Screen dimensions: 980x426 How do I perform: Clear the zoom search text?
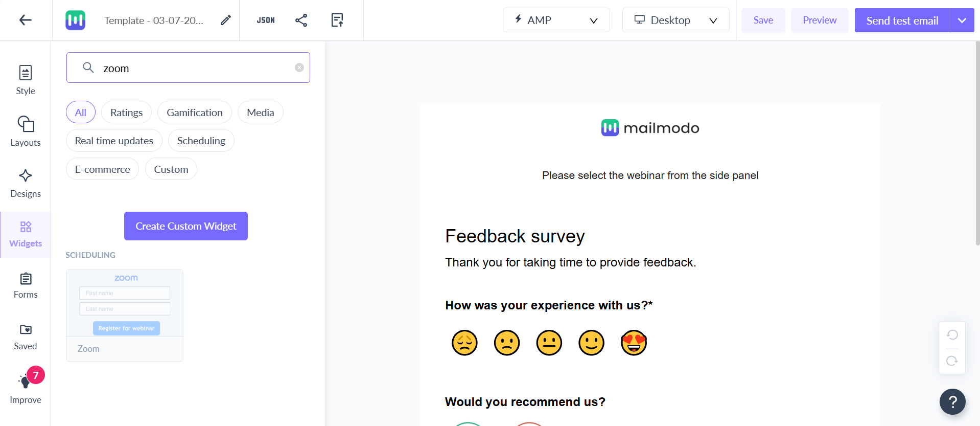coord(299,68)
